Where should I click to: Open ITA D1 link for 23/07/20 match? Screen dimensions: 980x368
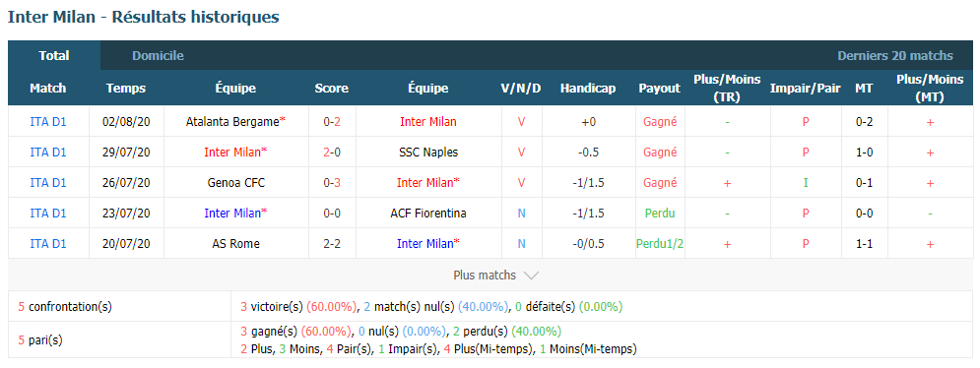tap(48, 214)
